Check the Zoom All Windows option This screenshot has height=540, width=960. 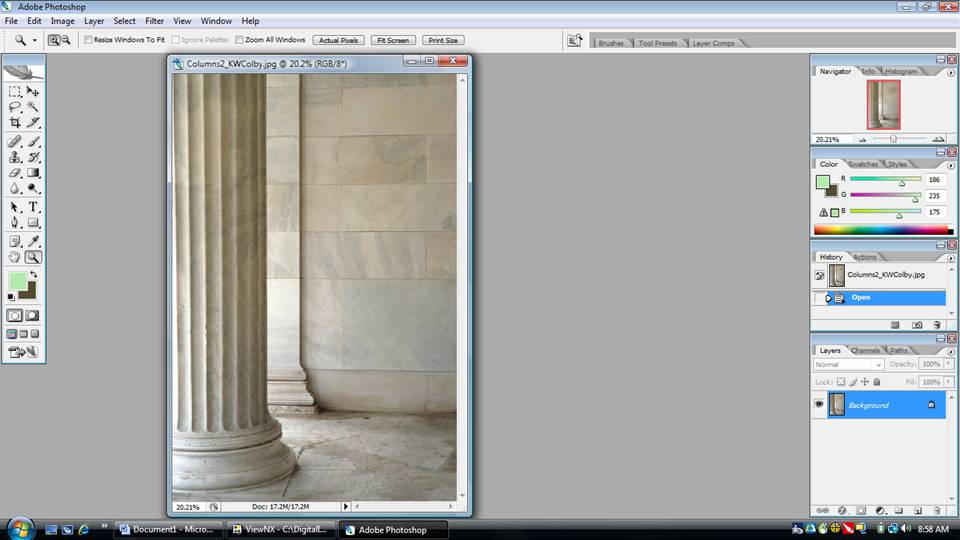(240, 40)
